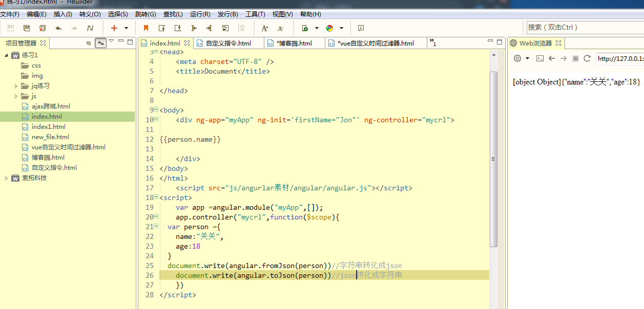Screen dimensions: 644x309
Task: Open the 选择(S) menu
Action: click(118, 14)
